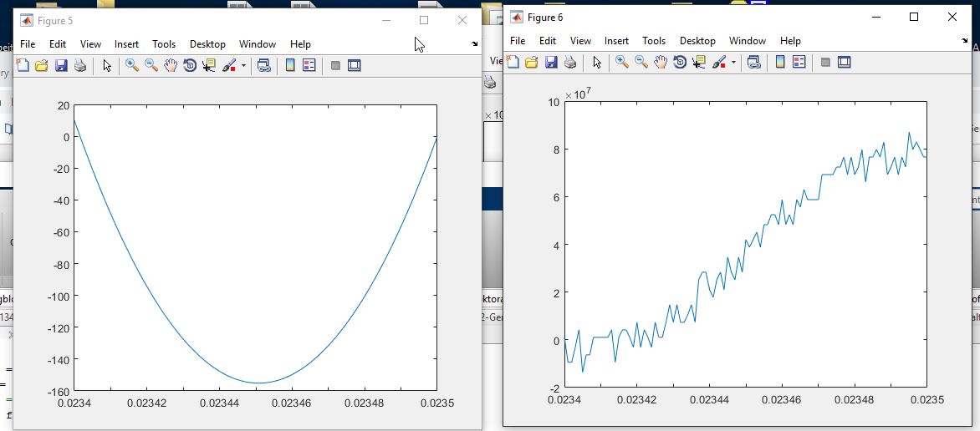Toggle Insert Colorbar in Figure 6 toolbar

[780, 62]
